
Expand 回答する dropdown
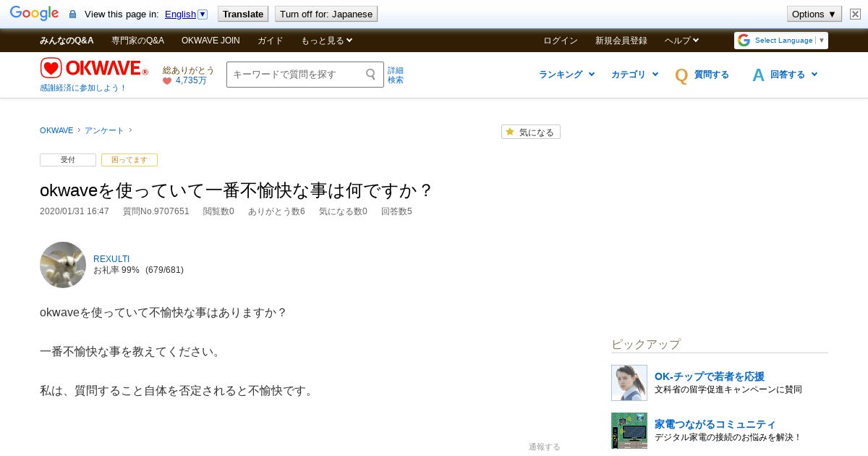pos(794,75)
